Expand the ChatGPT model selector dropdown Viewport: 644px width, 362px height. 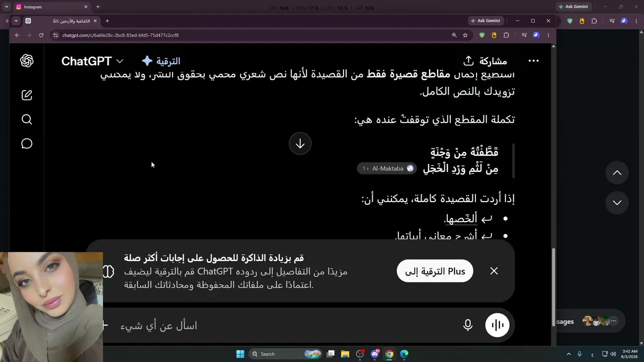[92, 61]
